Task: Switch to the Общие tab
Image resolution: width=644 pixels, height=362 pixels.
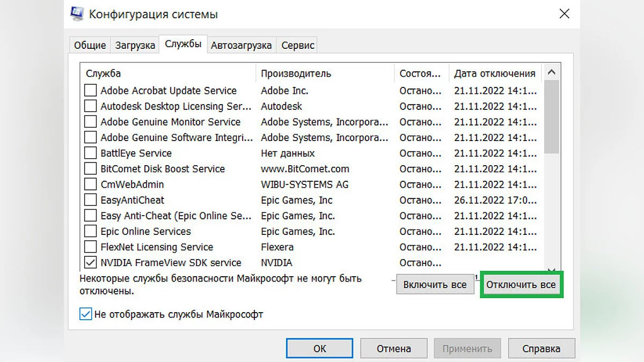Action: coord(90,46)
